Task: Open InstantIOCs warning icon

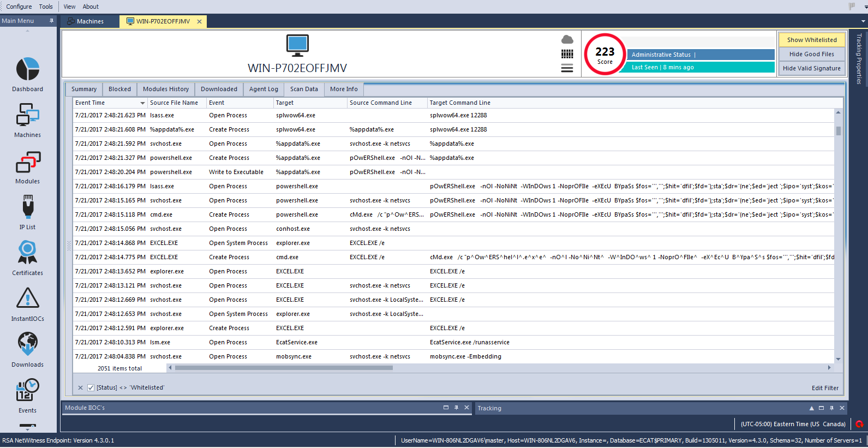Action: coord(27,299)
